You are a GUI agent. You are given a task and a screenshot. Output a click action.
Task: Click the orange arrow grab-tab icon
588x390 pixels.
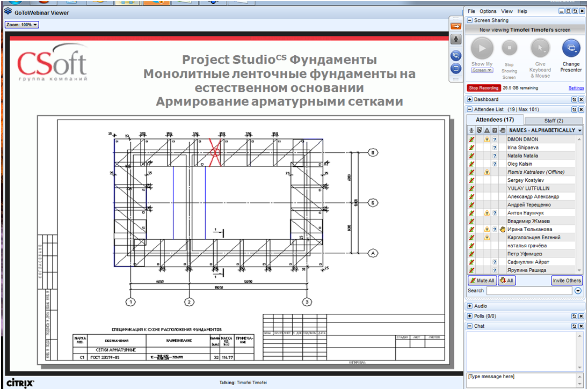pos(455,26)
